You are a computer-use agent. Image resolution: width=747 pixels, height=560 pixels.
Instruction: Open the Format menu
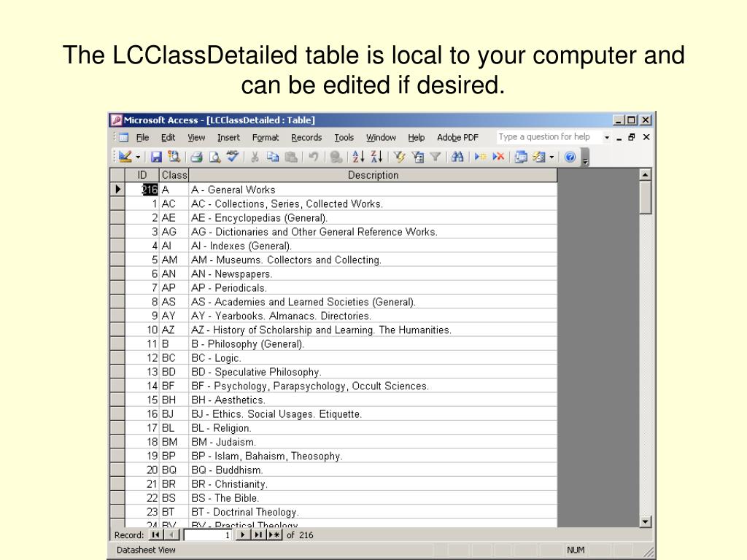[x=266, y=137]
